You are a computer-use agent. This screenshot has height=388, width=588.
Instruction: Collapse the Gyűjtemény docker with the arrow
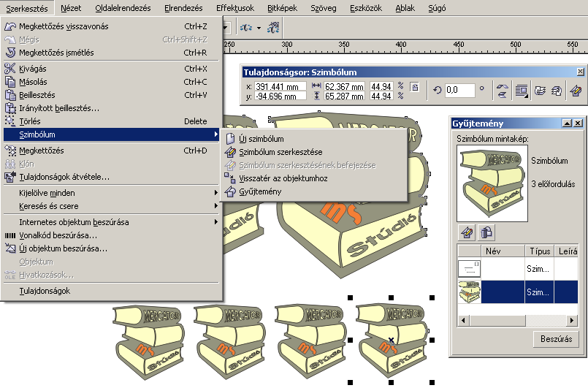point(567,123)
